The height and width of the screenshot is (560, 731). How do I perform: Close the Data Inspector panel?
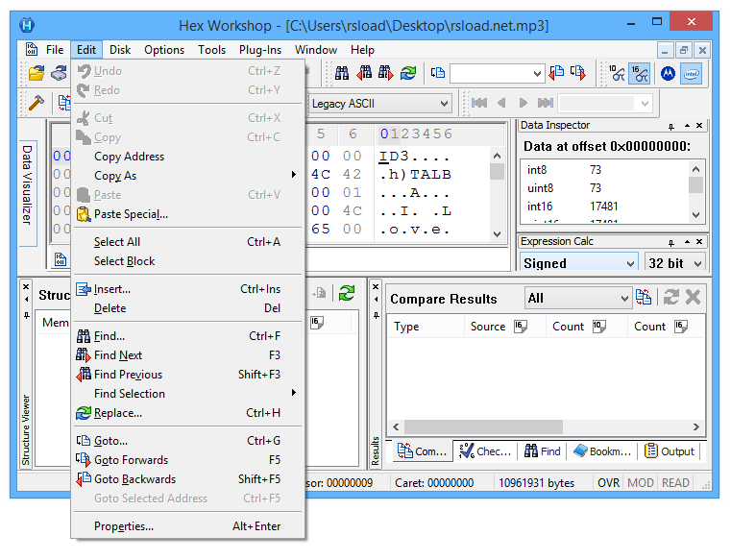pyautogui.click(x=699, y=126)
